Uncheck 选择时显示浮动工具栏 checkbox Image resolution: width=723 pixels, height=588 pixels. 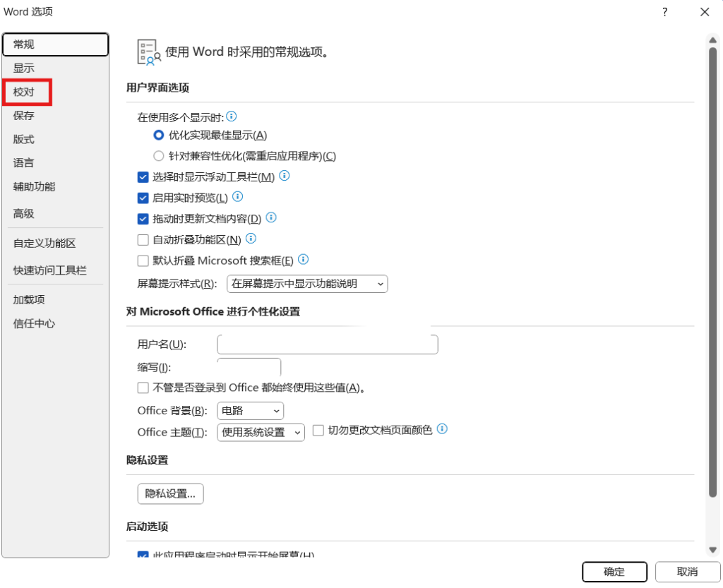click(x=143, y=177)
